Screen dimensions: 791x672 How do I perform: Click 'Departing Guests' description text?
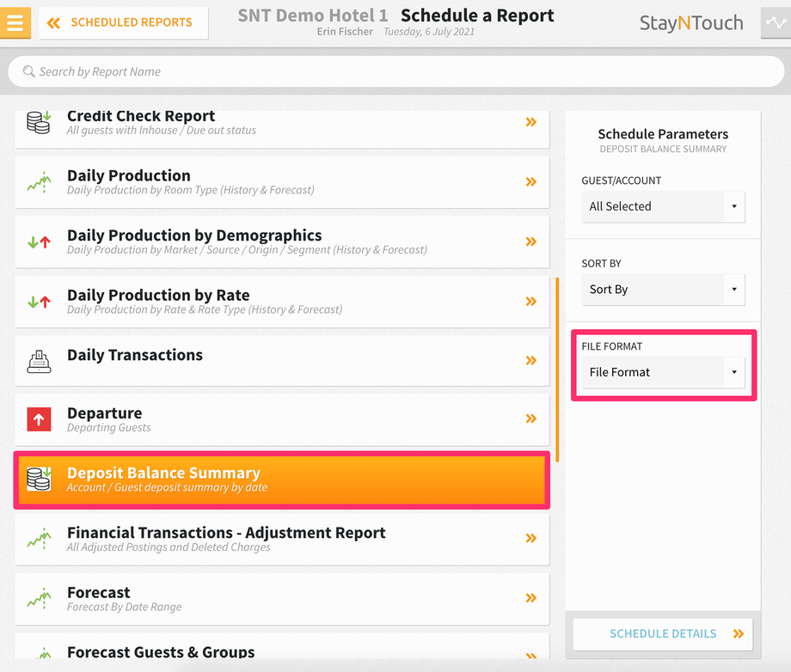[x=109, y=427]
